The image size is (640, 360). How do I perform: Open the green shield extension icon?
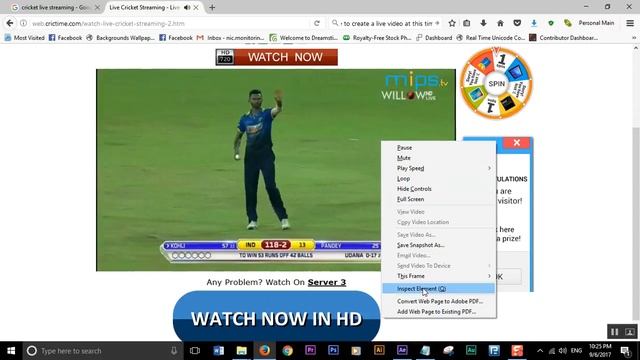(551, 23)
